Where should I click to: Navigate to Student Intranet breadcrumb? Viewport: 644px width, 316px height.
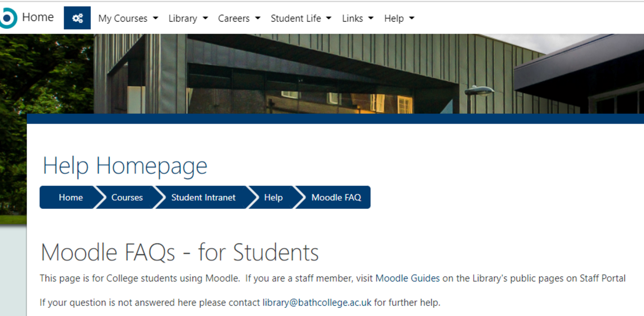(x=203, y=198)
